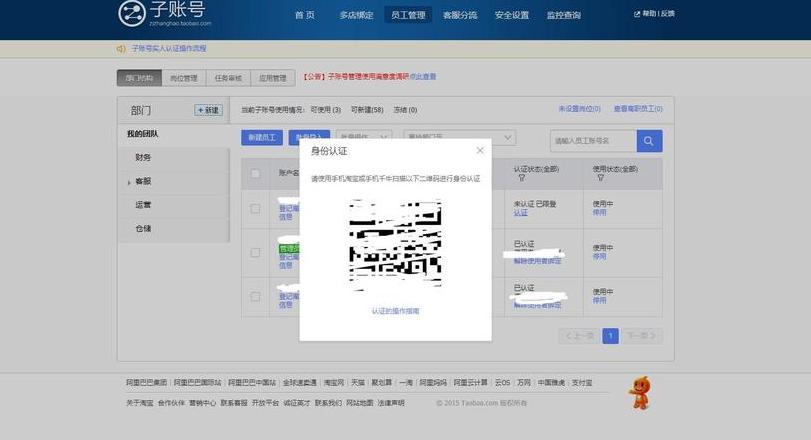Open 网站地图 footer link
Screen dimensions: 811x440
(359, 403)
